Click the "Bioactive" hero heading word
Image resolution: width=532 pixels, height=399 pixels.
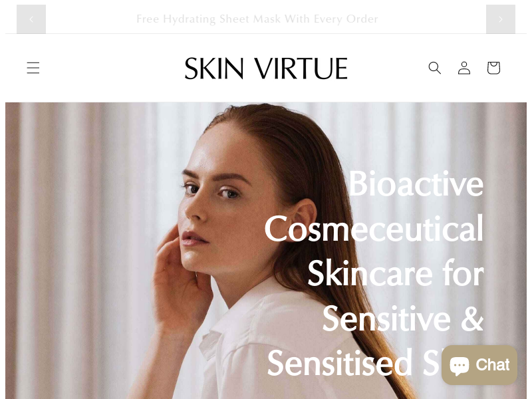click(416, 184)
